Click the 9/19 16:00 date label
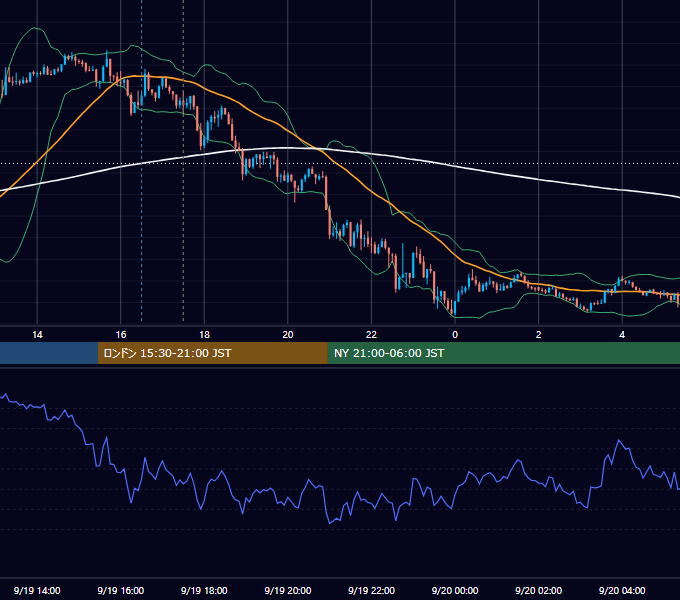 [121, 590]
